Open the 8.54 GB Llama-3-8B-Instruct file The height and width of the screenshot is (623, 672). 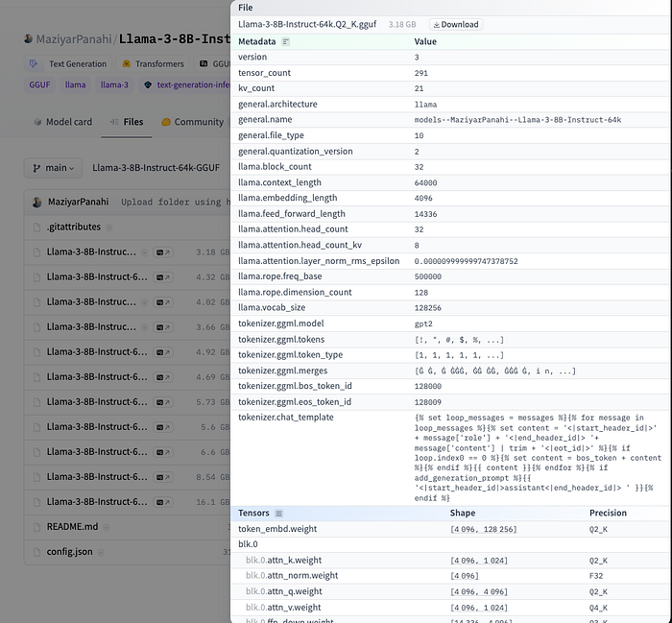pos(97,477)
